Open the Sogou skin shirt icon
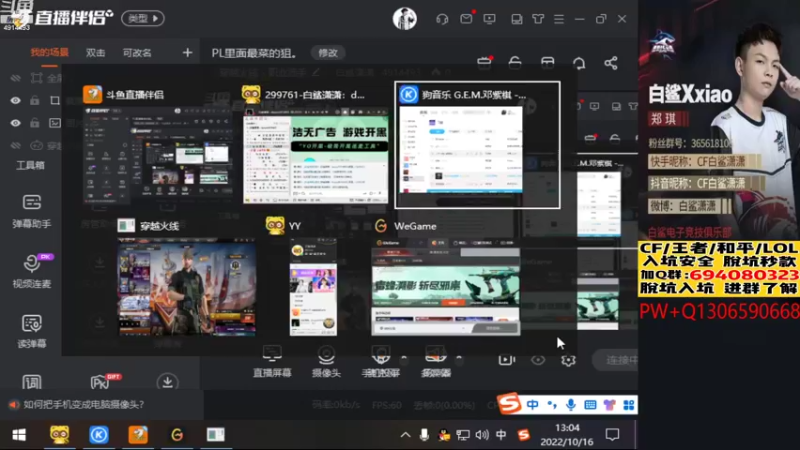The image size is (800, 450). pos(609,405)
